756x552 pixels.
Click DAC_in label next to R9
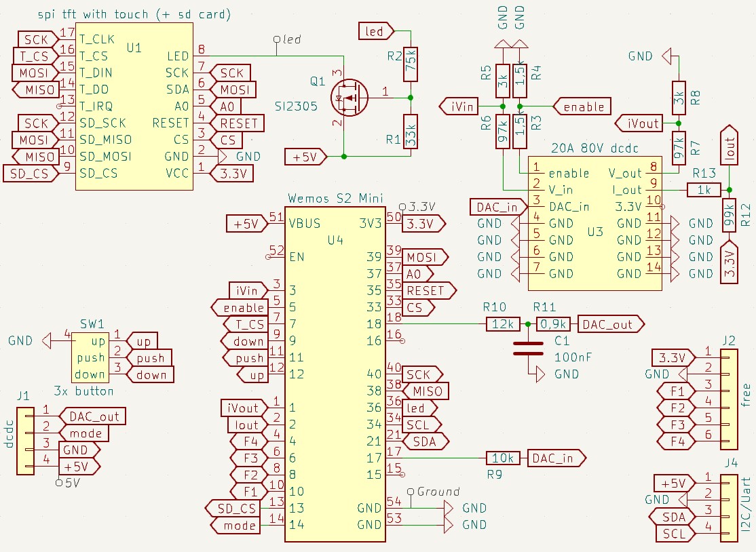[557, 458]
